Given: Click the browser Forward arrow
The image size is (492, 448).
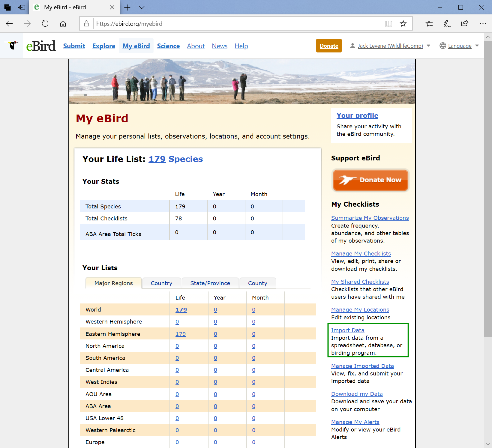Looking at the screenshot, I should [27, 24].
